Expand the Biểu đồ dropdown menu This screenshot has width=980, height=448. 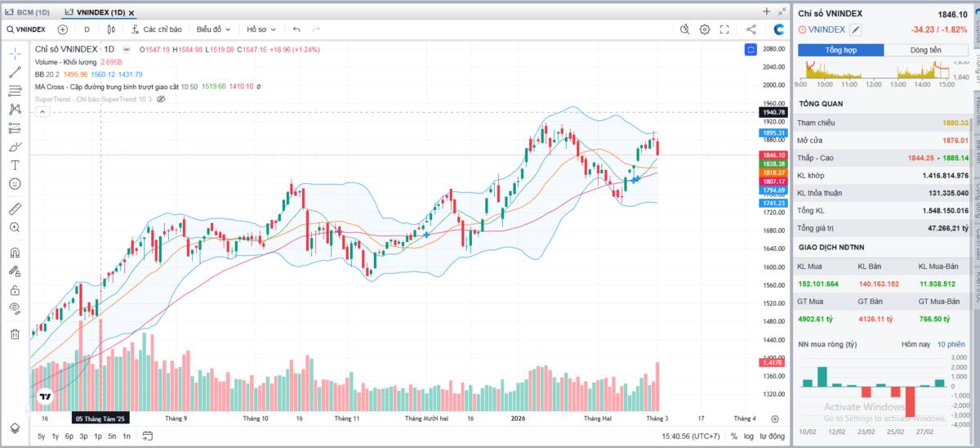click(212, 29)
